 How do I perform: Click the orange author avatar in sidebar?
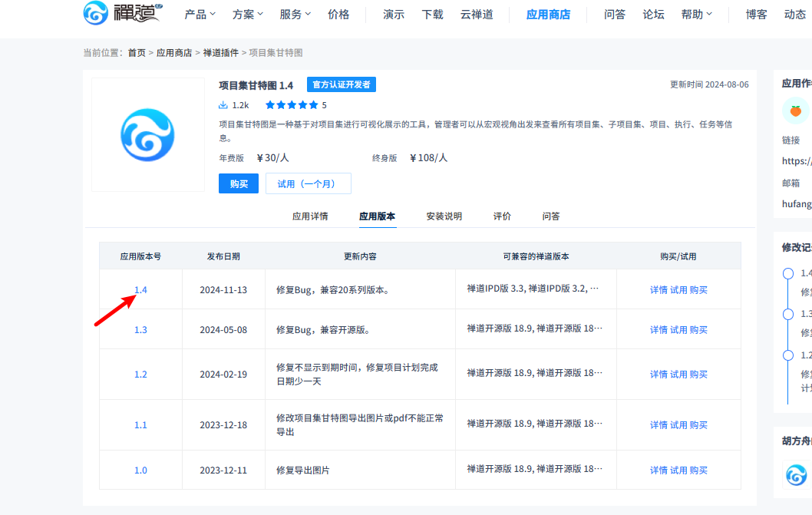click(795, 111)
